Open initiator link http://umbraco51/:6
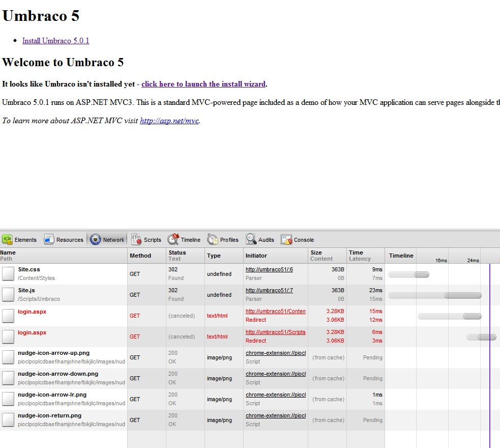Screen dimensions: 500x448 point(269,269)
